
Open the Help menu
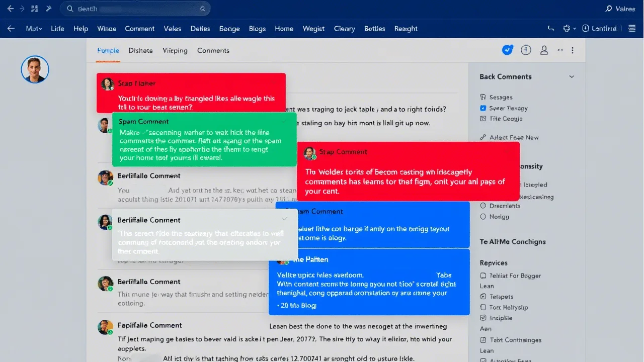pyautogui.click(x=80, y=29)
